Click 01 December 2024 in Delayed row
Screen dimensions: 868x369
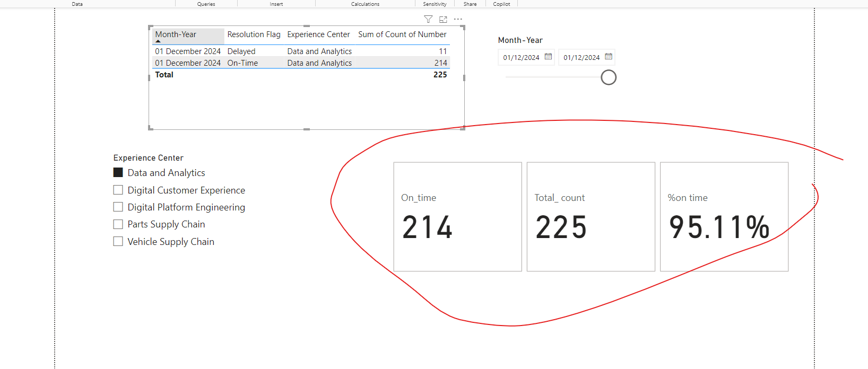coord(188,51)
